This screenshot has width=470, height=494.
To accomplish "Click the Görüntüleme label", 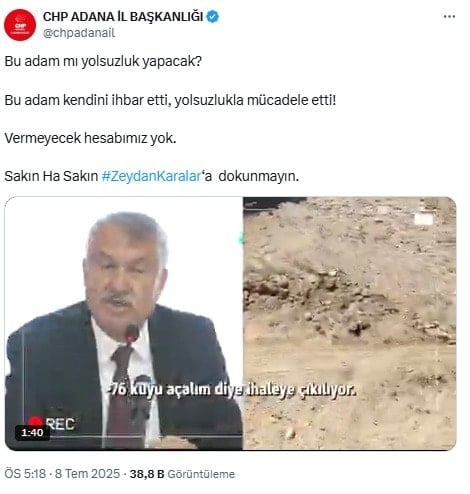I will point(201,474).
